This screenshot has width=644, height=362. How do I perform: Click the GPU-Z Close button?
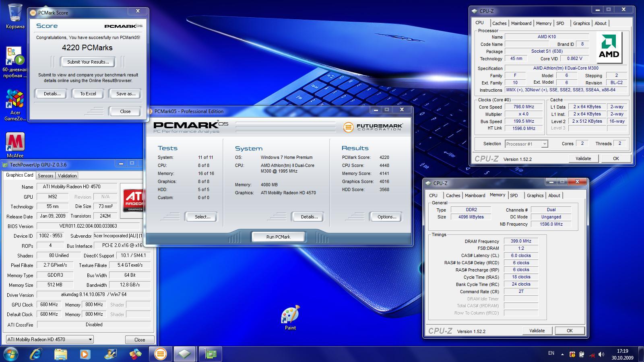coord(140,339)
